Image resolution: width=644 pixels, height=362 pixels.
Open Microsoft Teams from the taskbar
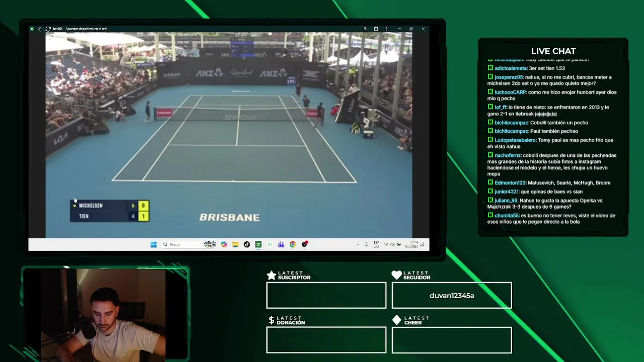281,244
